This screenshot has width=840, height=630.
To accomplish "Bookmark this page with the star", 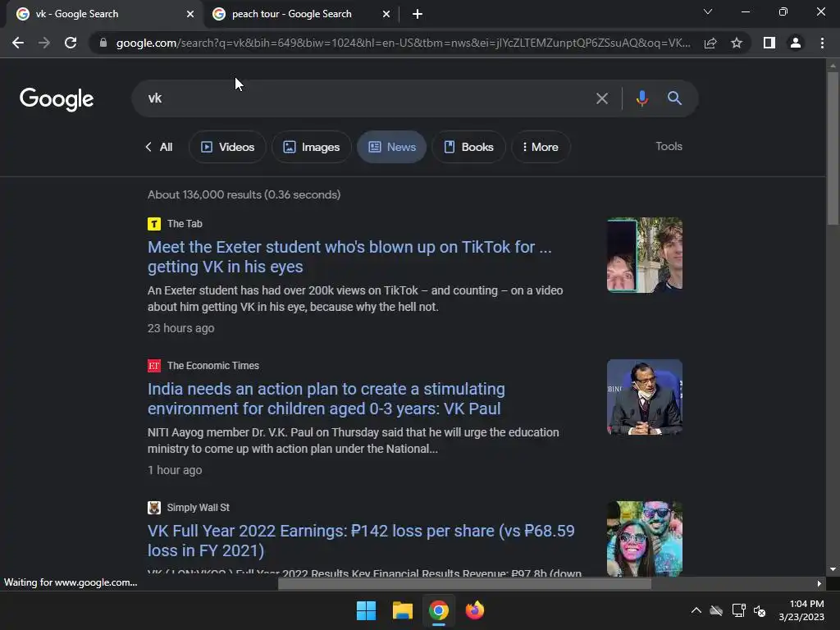I will (737, 43).
